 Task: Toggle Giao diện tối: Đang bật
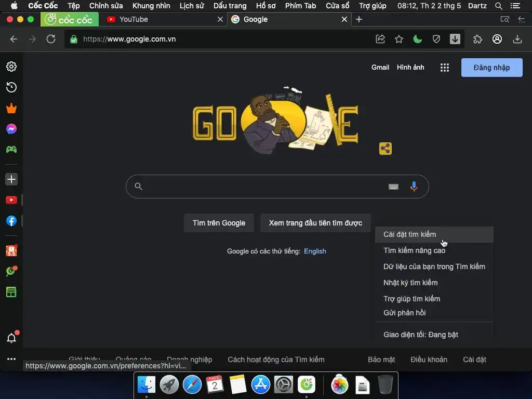coord(434,335)
